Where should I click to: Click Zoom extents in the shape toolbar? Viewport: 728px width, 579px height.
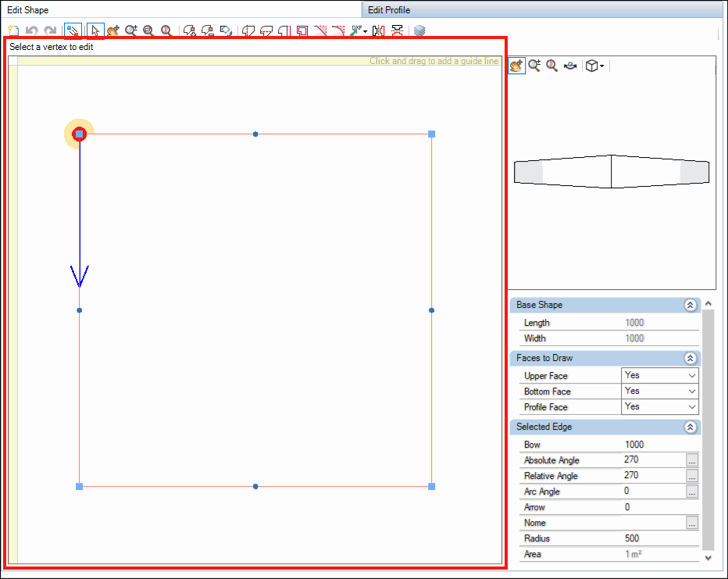click(x=166, y=30)
